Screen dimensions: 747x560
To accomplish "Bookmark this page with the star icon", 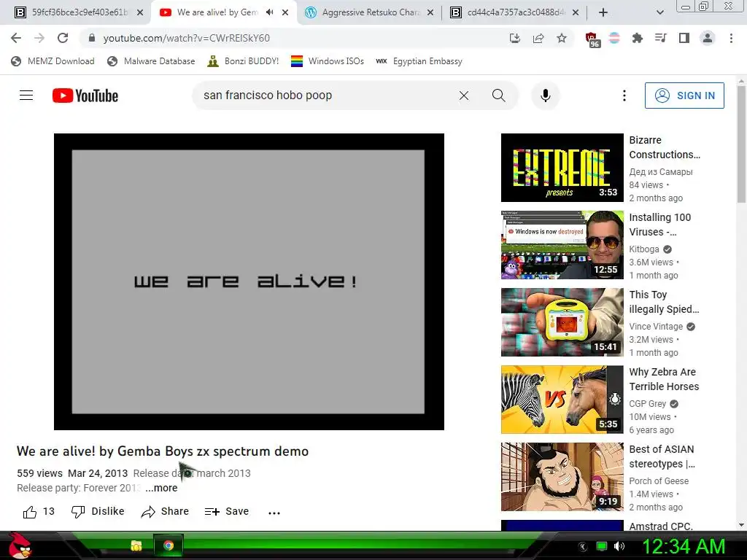I will point(562,38).
